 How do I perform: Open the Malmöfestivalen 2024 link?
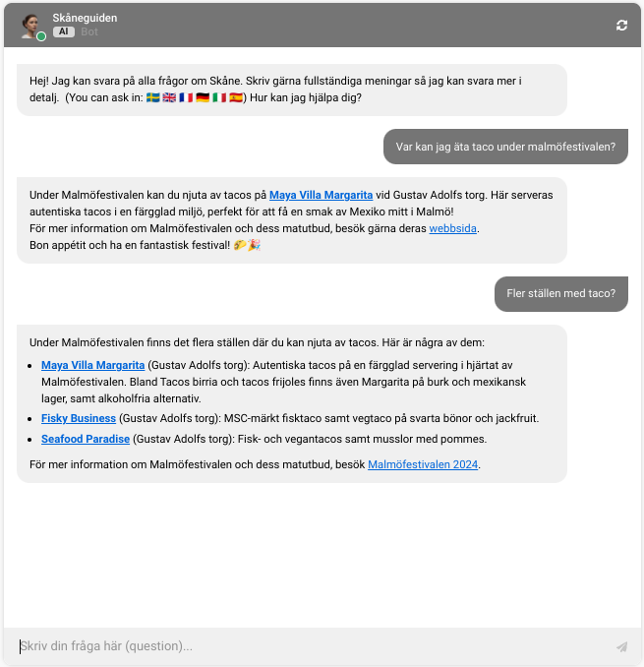(423, 464)
